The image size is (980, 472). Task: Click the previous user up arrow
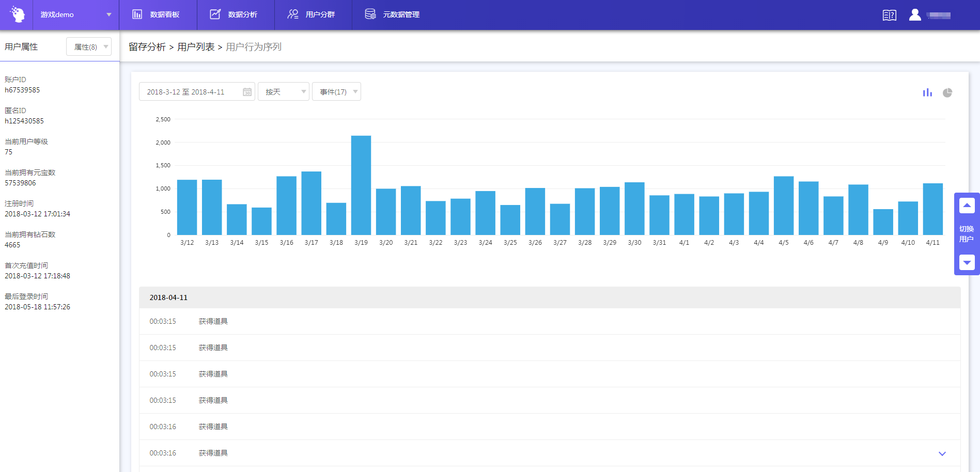(x=967, y=206)
